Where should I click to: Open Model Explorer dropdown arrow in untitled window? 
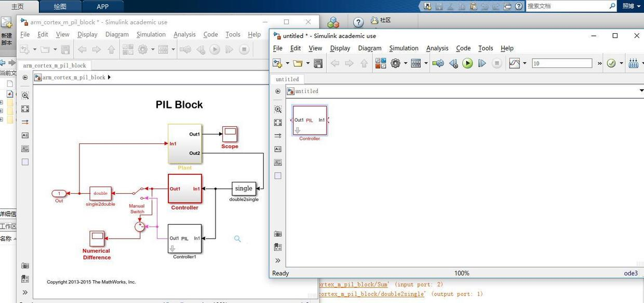pos(425,63)
